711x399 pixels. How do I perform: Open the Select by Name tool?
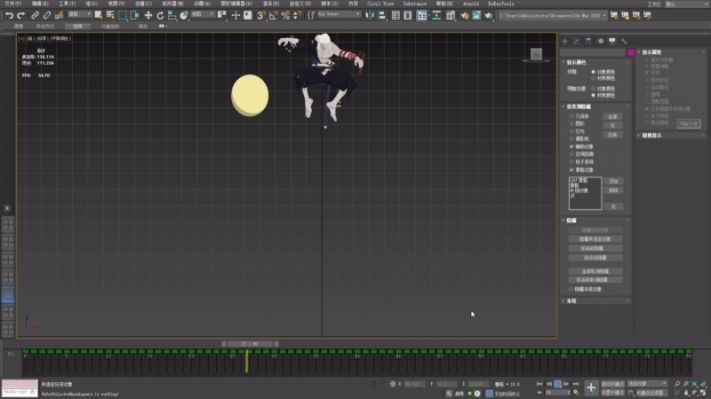110,15
